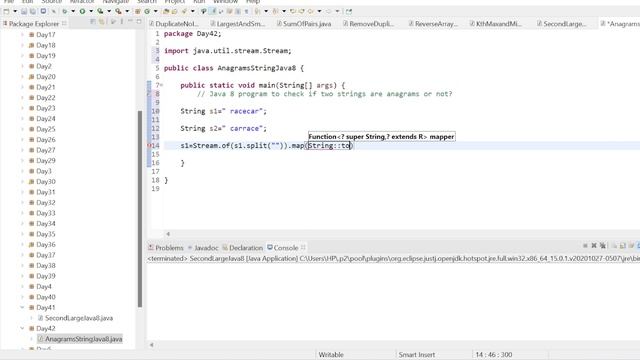Click the 14 : 46 : 300 cursor position
This screenshot has width=640, height=360.
pos(493,355)
